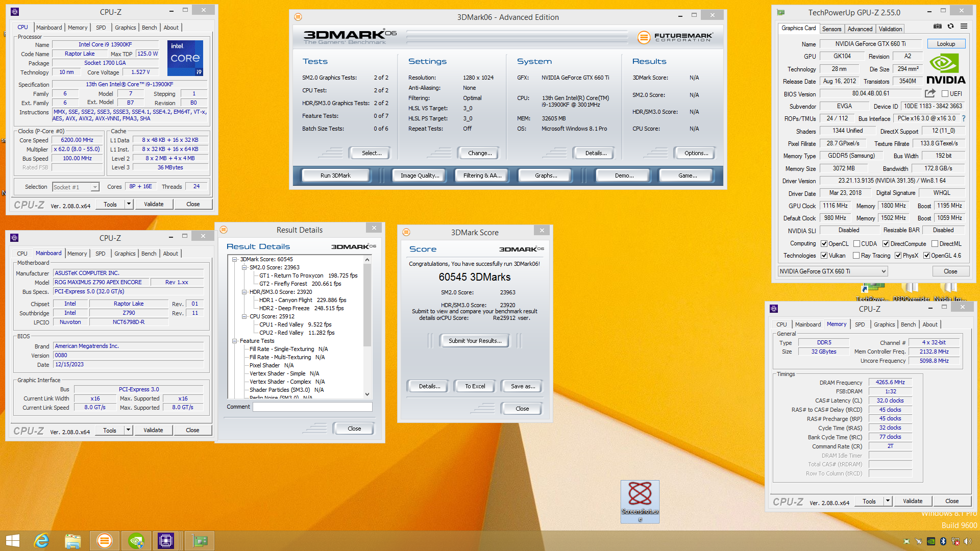Screen dimensions: 980x551
Task: Click the To Excel button
Action: click(475, 386)
